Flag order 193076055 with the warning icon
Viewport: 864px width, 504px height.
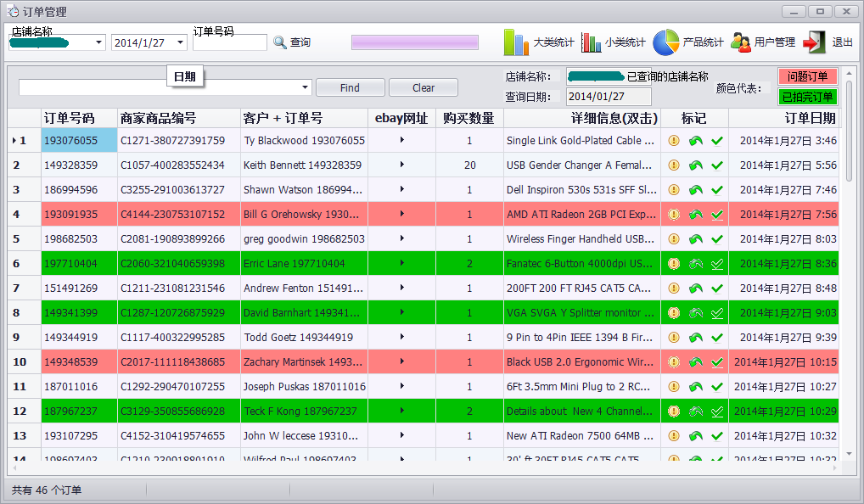point(674,141)
